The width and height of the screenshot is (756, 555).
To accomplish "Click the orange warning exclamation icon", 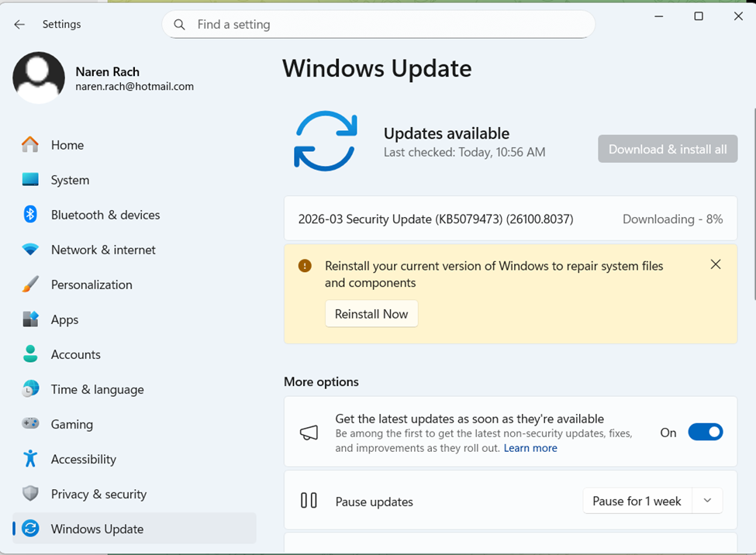I will pyautogui.click(x=305, y=266).
